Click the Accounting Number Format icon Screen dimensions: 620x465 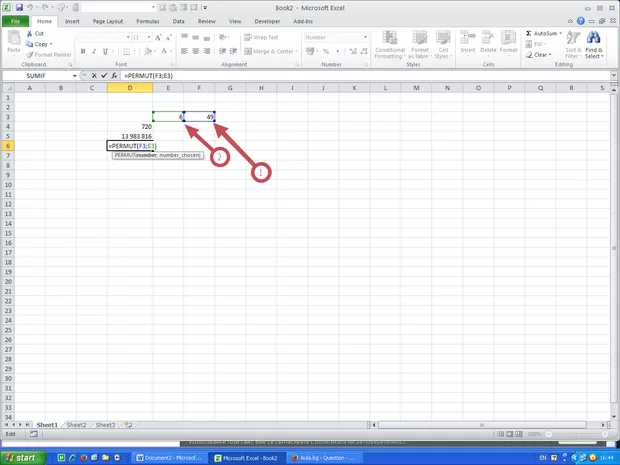click(x=310, y=51)
